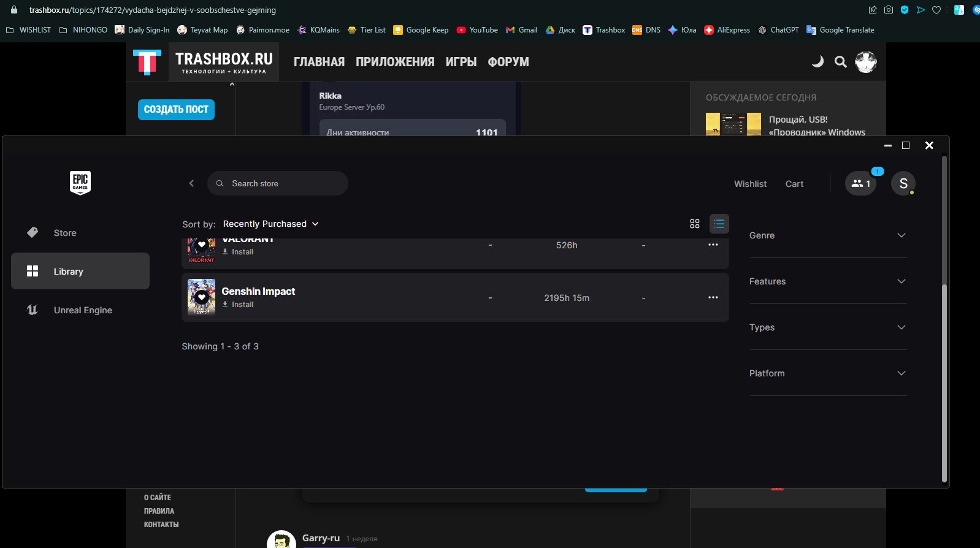Expand the Features filter
The image size is (980, 548).
828,281
